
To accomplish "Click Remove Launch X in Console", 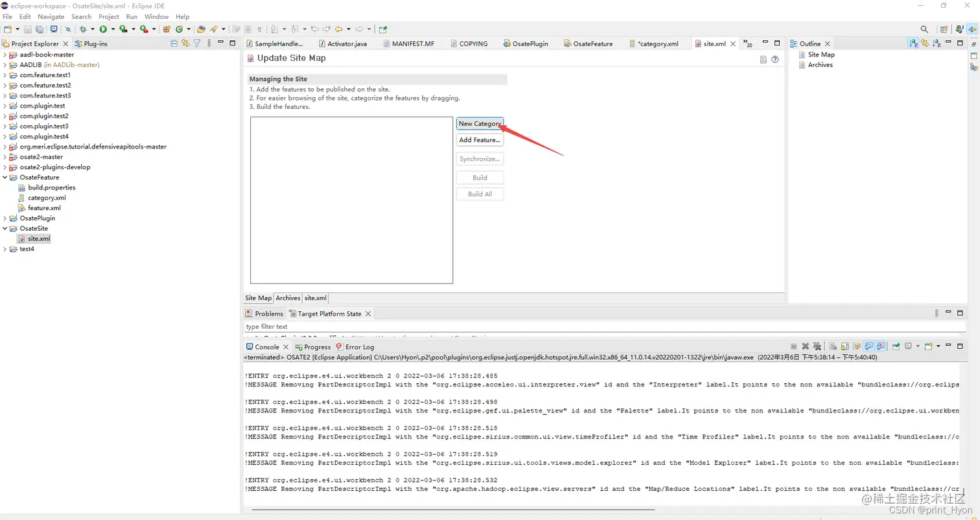I will coord(806,347).
